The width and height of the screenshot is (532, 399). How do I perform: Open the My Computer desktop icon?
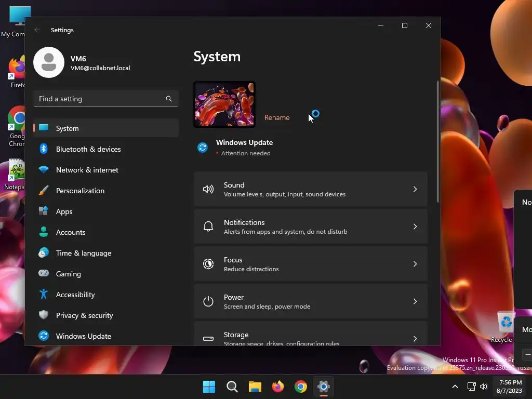pos(14,21)
